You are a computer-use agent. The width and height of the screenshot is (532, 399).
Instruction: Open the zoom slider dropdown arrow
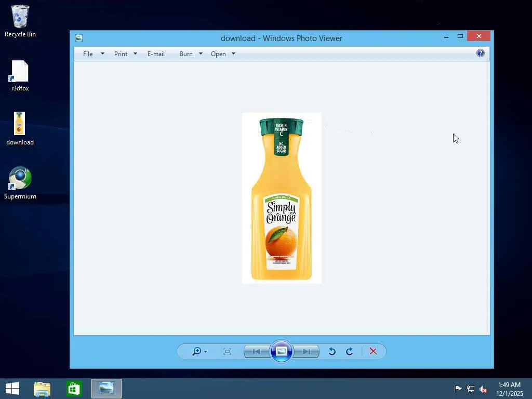point(206,352)
